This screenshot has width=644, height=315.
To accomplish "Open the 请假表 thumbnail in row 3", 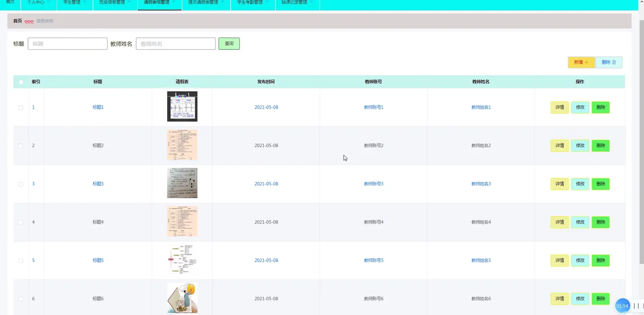I will click(182, 183).
